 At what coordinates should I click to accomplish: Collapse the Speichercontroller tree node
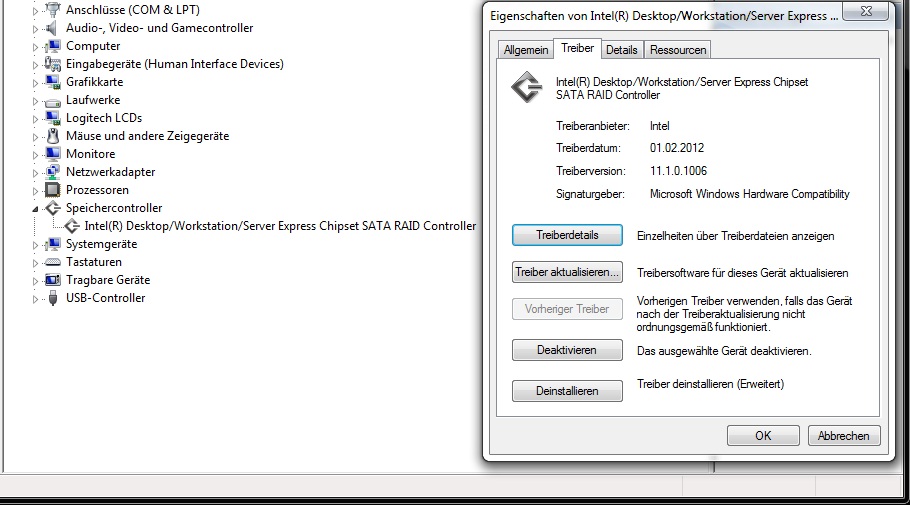(x=37, y=209)
